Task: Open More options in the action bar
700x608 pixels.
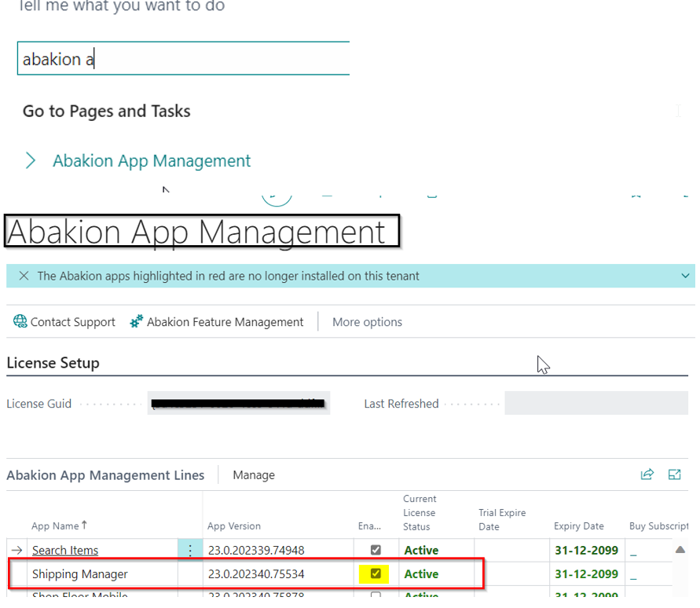Action: [367, 322]
